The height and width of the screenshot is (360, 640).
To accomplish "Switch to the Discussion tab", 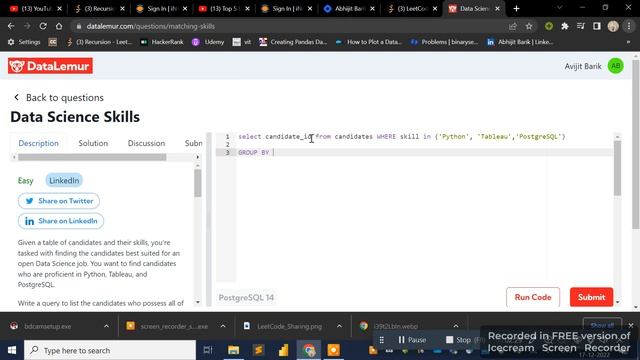I will click(146, 143).
